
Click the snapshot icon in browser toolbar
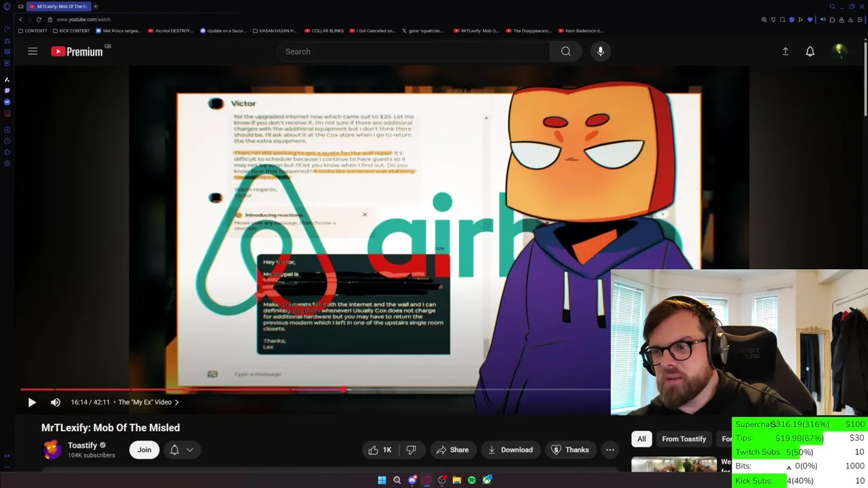coord(783,20)
